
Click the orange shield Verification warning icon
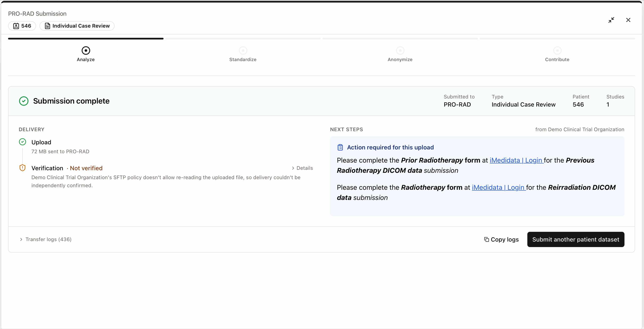pos(22,168)
